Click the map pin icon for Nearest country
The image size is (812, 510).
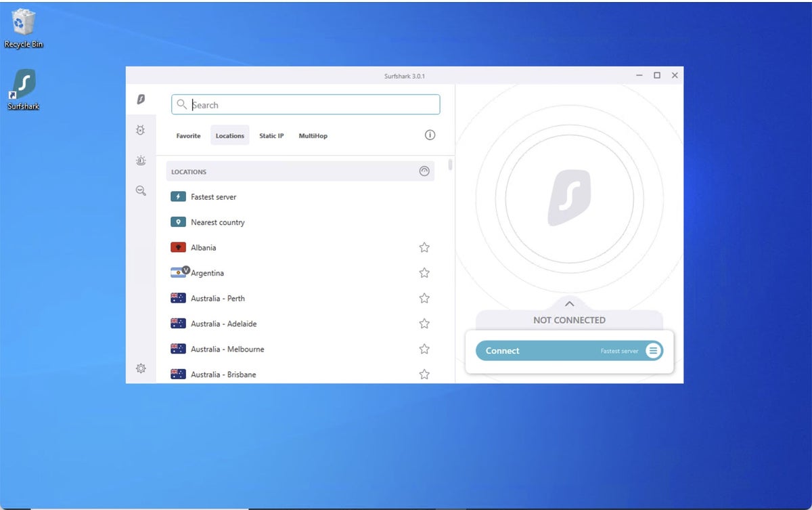click(179, 222)
